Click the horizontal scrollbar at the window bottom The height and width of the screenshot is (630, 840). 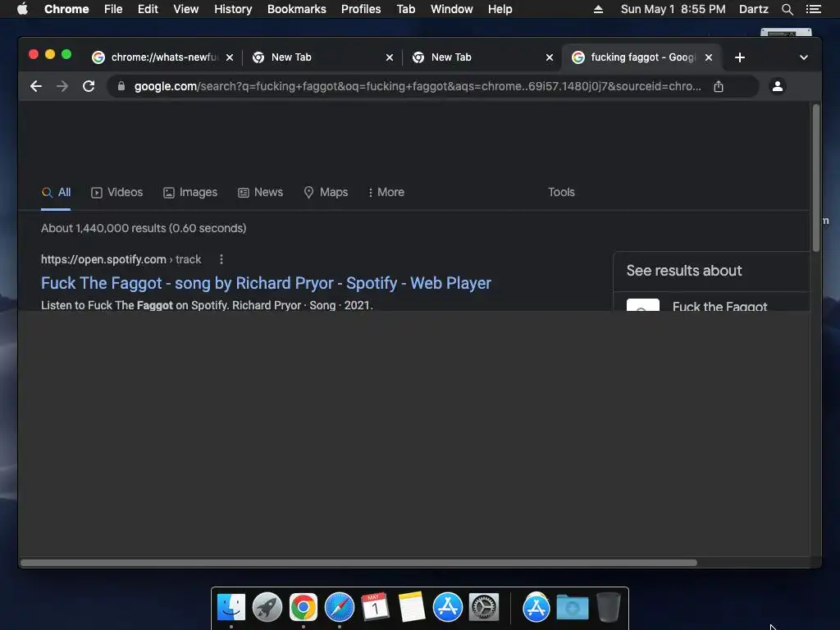tap(358, 563)
